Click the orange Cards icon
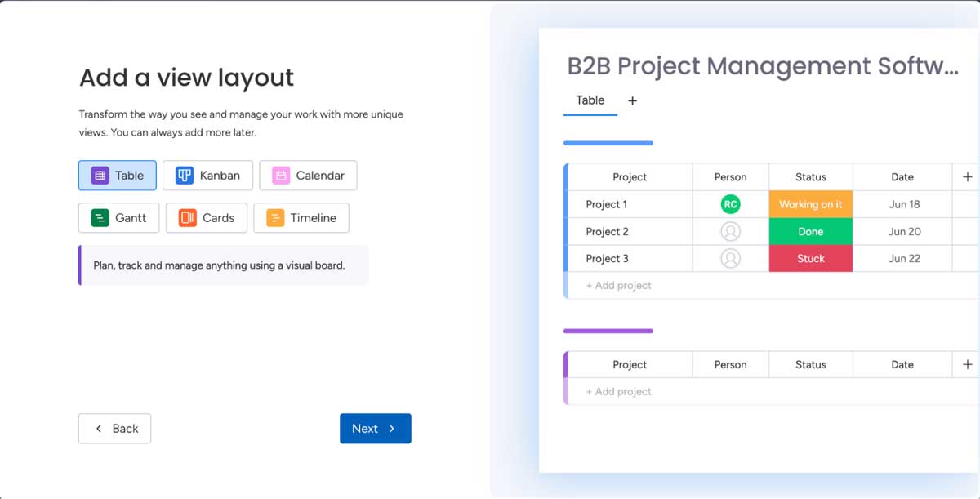980x499 pixels. (188, 218)
